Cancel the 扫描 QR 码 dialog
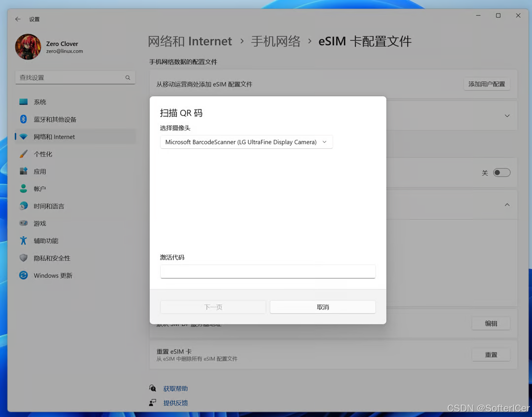The width and height of the screenshot is (532, 417). (323, 307)
